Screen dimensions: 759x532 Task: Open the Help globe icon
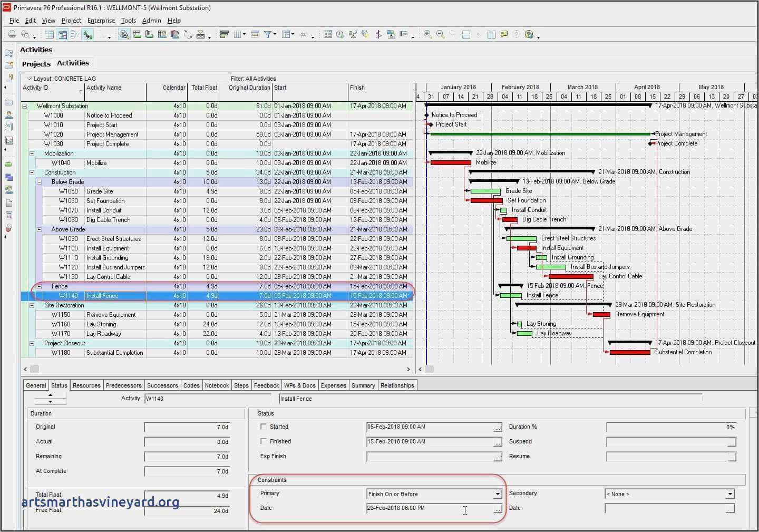[x=529, y=35]
